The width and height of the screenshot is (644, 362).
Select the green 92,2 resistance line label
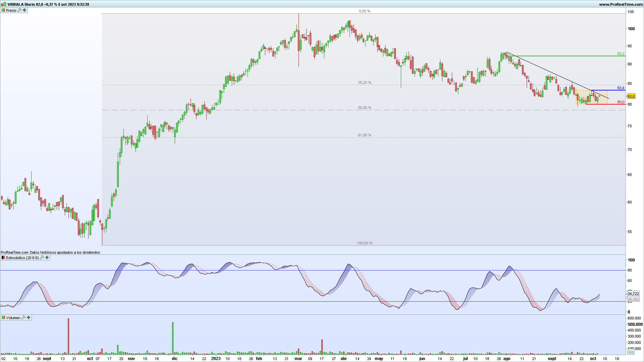(621, 54)
